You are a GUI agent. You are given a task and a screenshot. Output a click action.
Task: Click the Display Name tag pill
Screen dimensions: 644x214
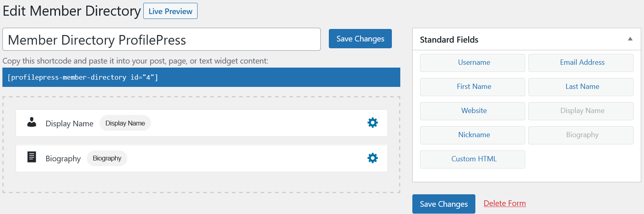125,123
